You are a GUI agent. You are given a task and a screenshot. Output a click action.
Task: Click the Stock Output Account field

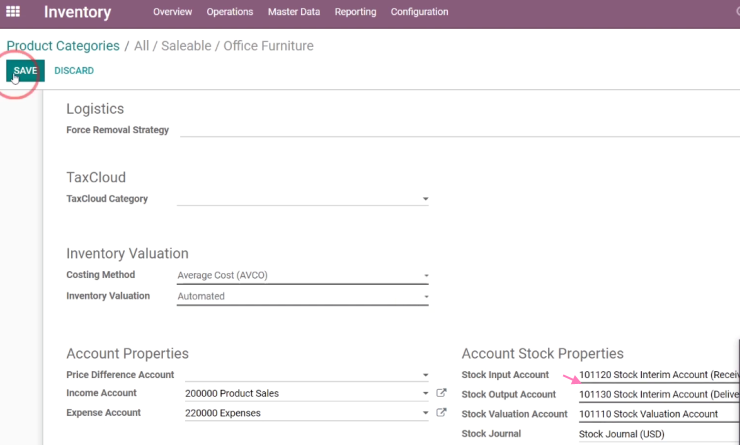pos(659,395)
